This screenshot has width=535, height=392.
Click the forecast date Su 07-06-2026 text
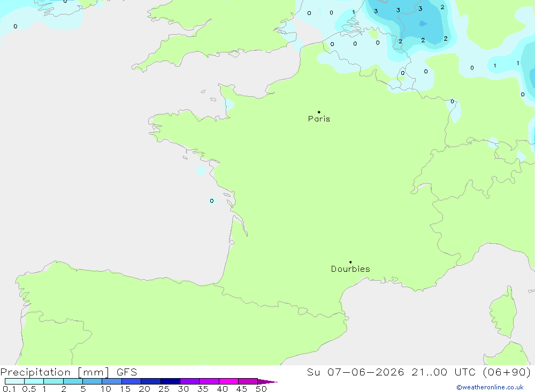[355, 372]
